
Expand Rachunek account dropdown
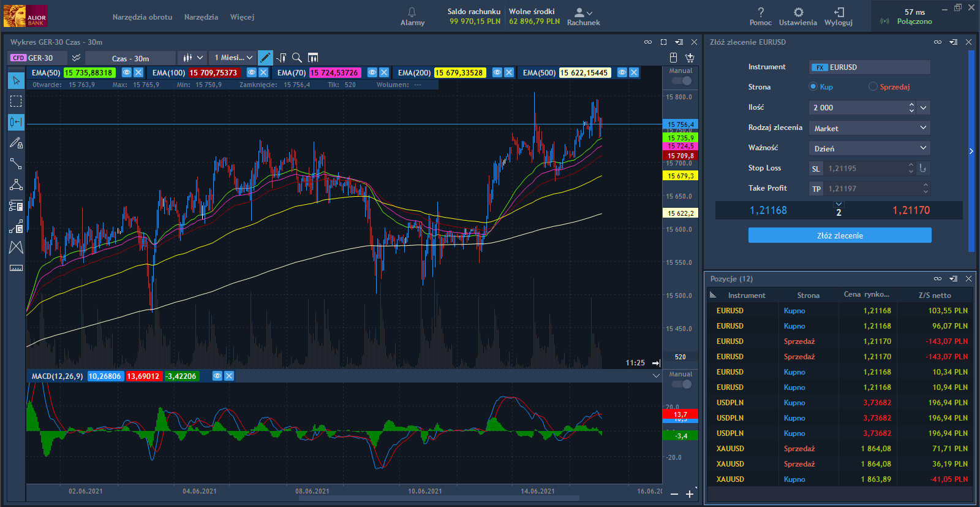click(584, 17)
